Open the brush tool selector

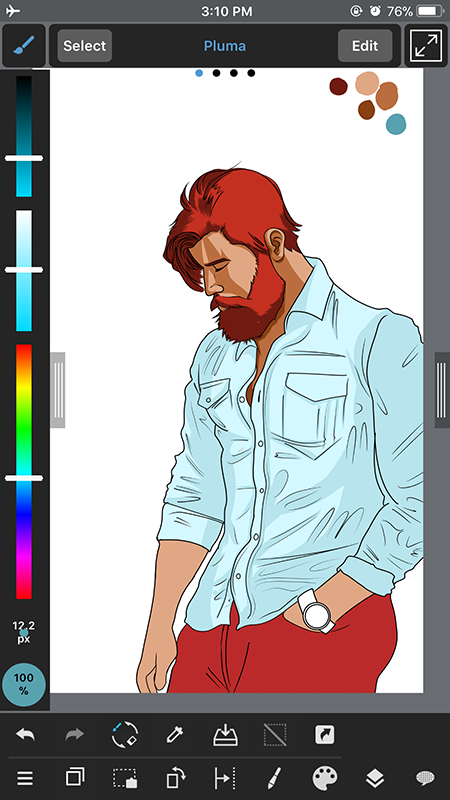click(x=23, y=45)
